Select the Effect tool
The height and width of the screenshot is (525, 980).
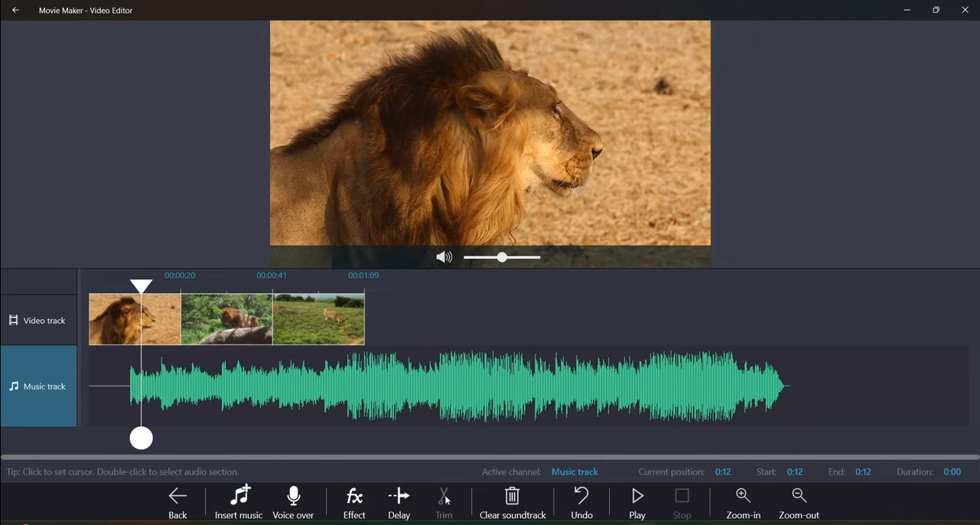coord(353,501)
